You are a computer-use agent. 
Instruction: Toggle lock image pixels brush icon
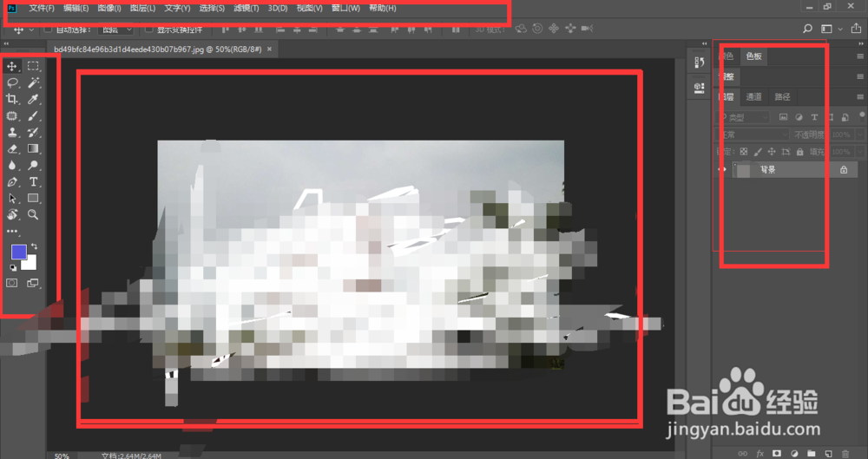[x=758, y=152]
